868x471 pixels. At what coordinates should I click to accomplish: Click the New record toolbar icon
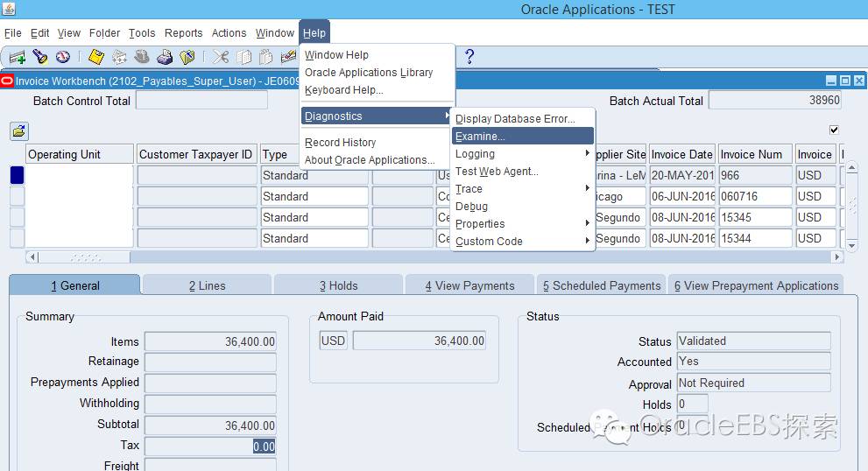point(18,57)
